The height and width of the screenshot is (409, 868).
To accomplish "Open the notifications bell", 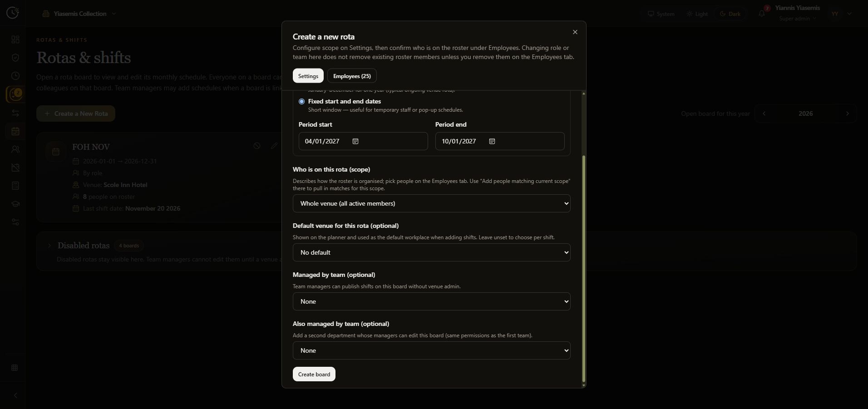I will coord(762,14).
